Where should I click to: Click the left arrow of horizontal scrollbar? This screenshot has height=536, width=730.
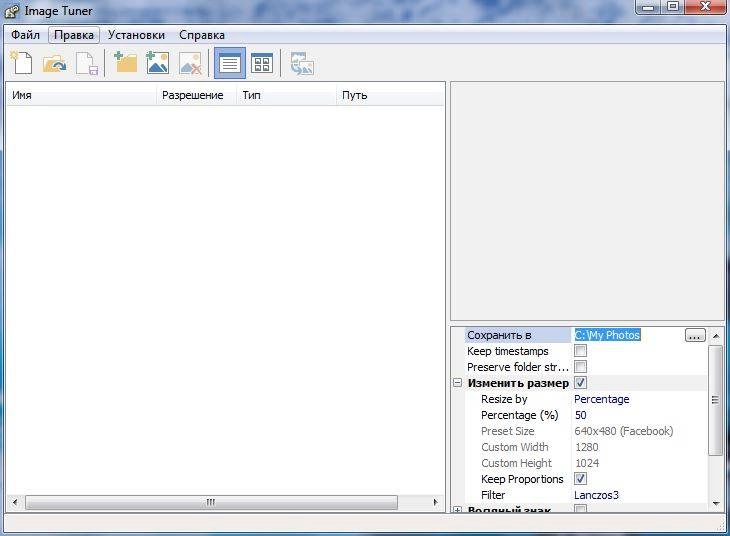tap(15, 502)
